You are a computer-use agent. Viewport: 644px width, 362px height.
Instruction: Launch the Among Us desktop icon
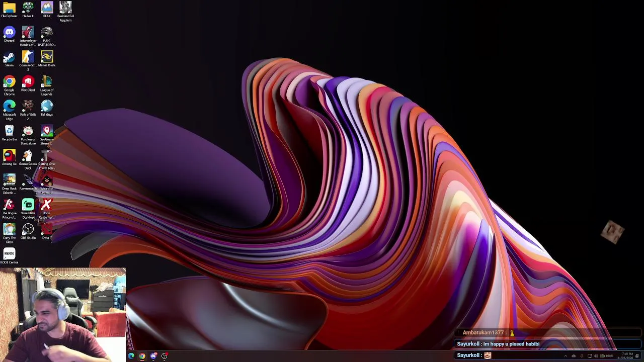9,158
